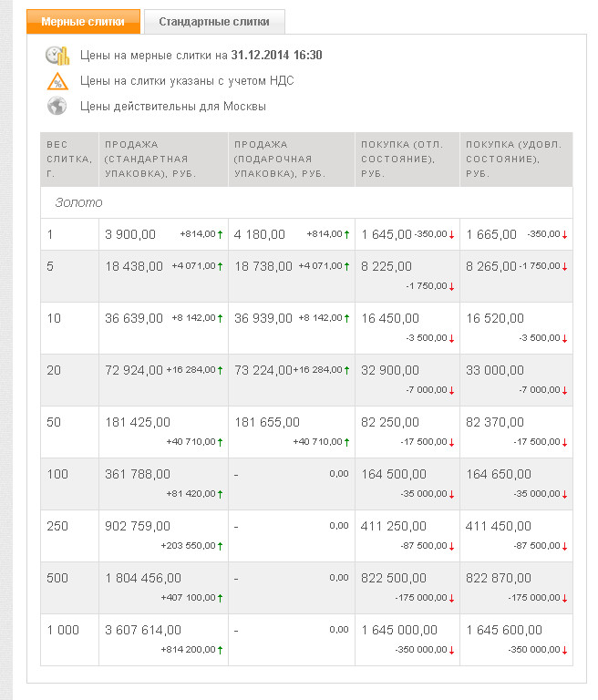
Task: Click green up arrow next to +40 710,00 under 181 425,00
Action: (220, 442)
